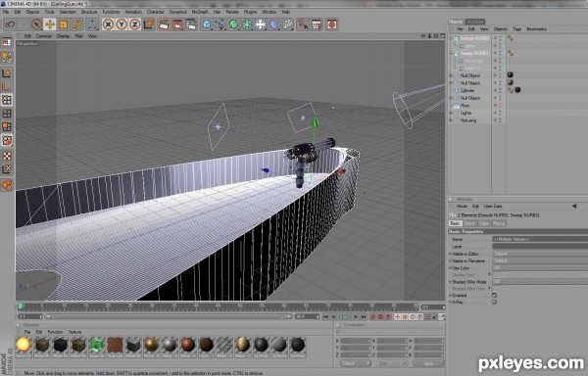Toggle the Y axis lock button
588x376 pixels.
(x=122, y=24)
